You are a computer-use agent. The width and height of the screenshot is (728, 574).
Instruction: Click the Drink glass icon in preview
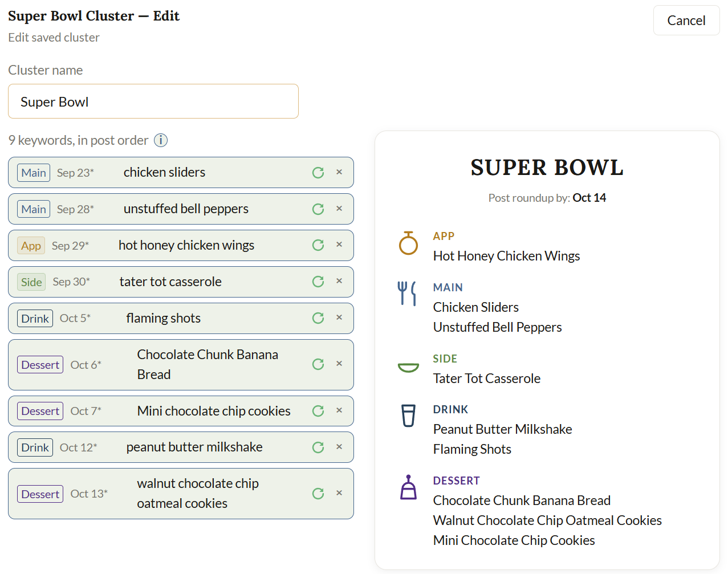[408, 416]
